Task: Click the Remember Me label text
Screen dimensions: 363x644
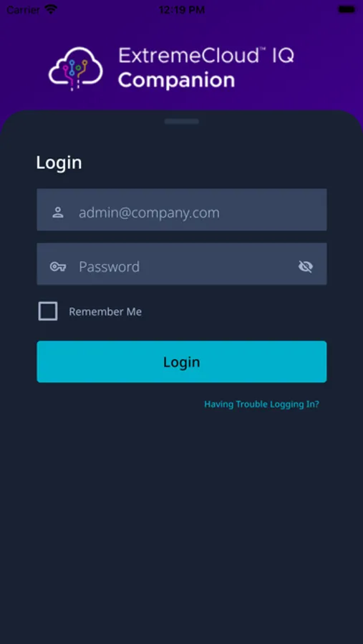Action: [x=105, y=312]
